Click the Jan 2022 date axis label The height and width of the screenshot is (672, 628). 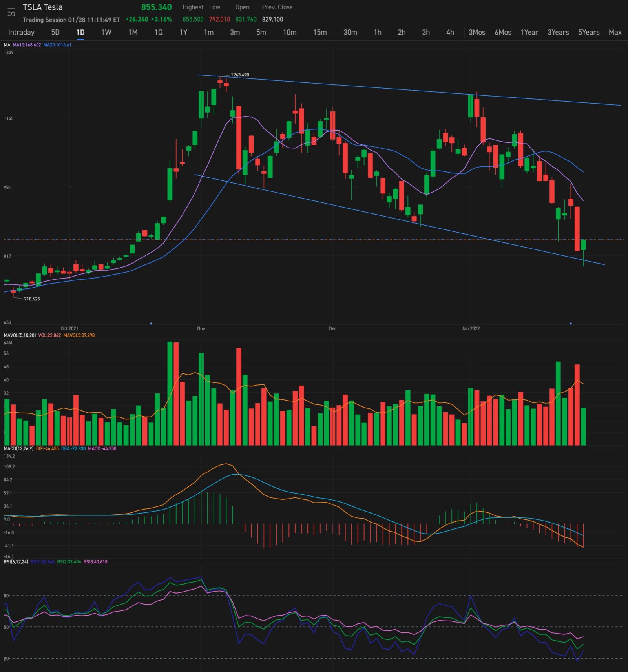coord(470,328)
